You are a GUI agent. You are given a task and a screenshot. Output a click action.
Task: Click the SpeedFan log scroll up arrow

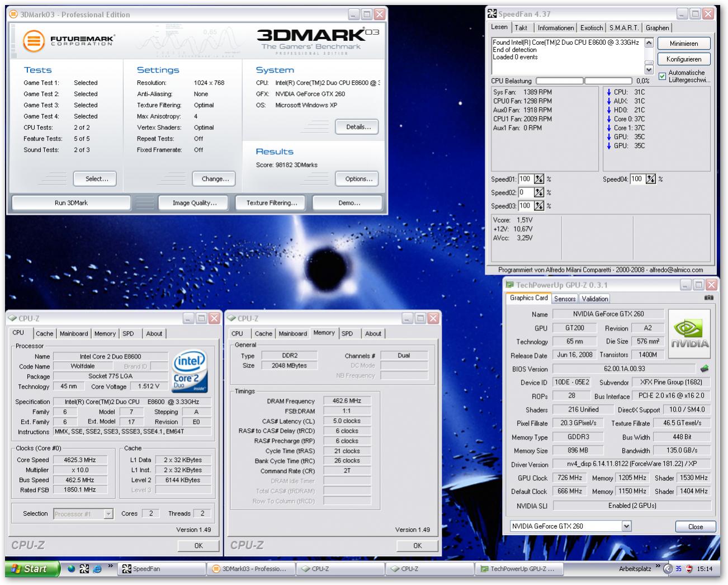[x=649, y=43]
